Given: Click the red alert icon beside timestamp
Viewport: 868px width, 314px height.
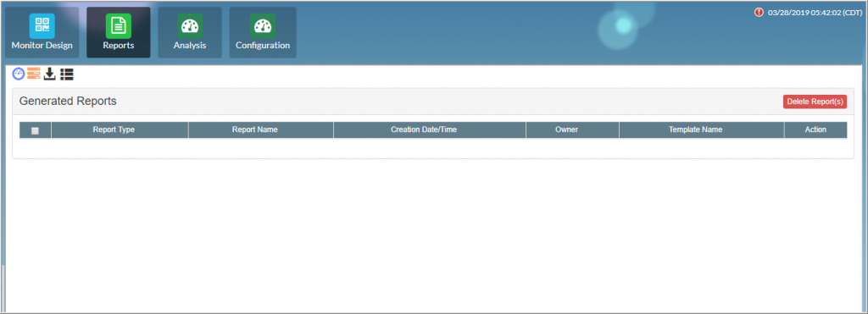Looking at the screenshot, I should click(x=759, y=12).
